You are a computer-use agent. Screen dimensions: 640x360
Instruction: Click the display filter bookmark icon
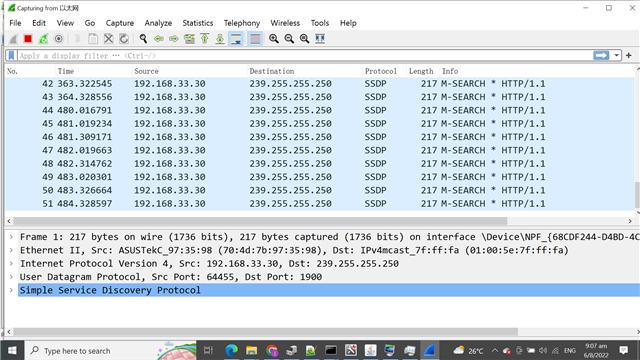tap(11, 56)
